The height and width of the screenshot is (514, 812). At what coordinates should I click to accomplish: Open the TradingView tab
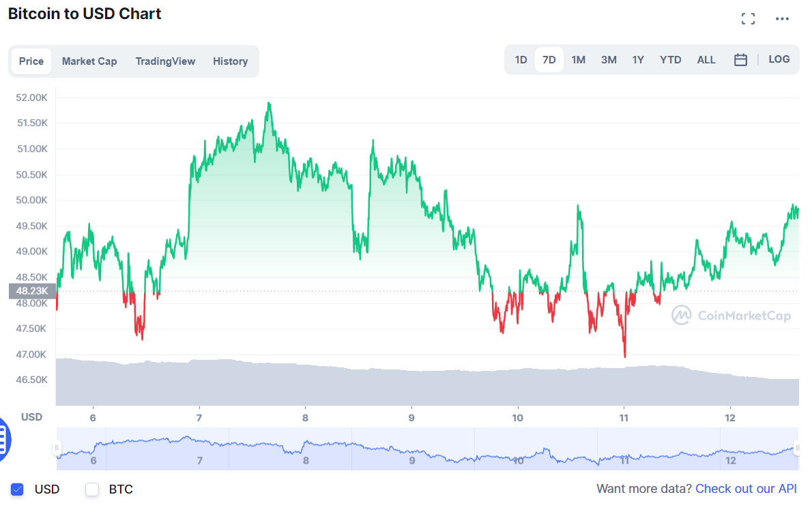coord(165,61)
